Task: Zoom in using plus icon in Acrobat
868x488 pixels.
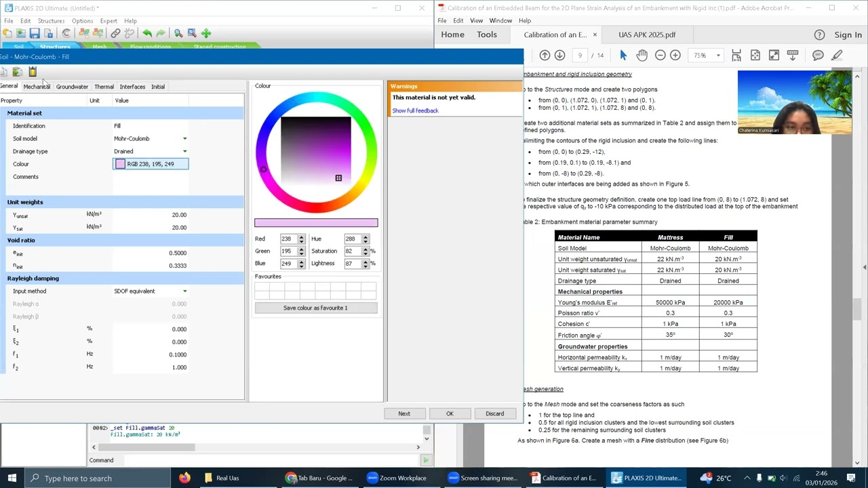Action: pos(675,55)
